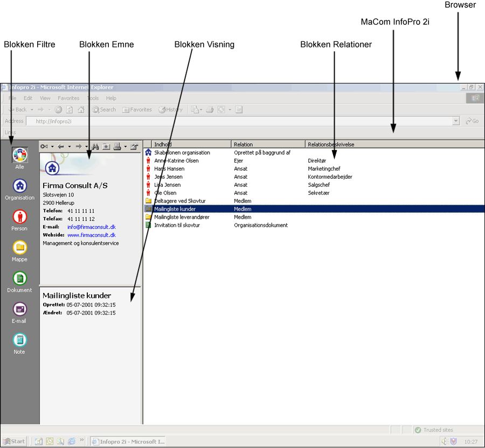This screenshot has width=485, height=448.
Task: Open the InfoPro back arrow history dropdown
Action: (70, 146)
